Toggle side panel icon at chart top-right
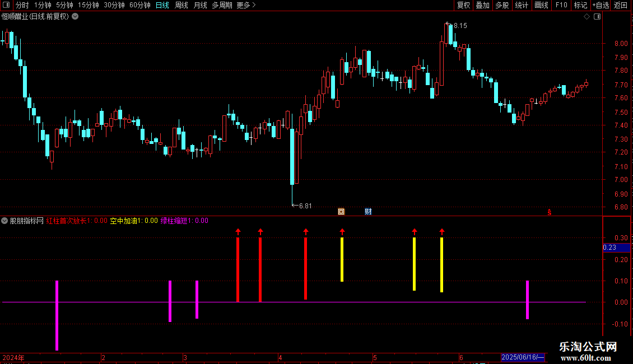Image resolution: width=633 pixels, height=364 pixels. [597, 17]
